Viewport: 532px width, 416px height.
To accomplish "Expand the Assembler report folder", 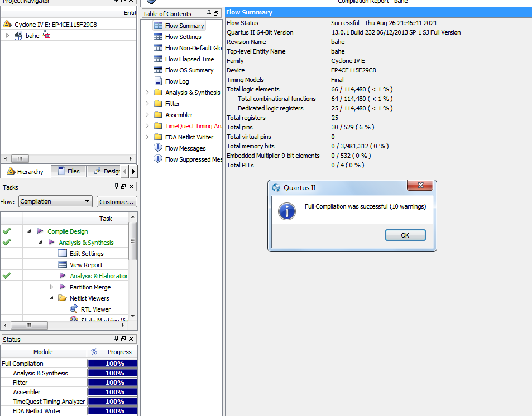I will click(x=147, y=114).
